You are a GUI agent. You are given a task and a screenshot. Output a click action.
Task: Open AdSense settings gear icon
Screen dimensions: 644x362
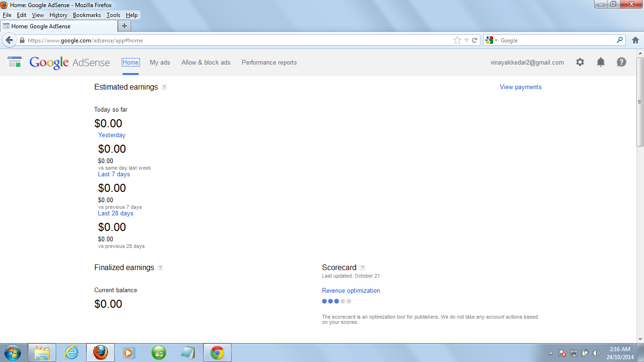(580, 62)
